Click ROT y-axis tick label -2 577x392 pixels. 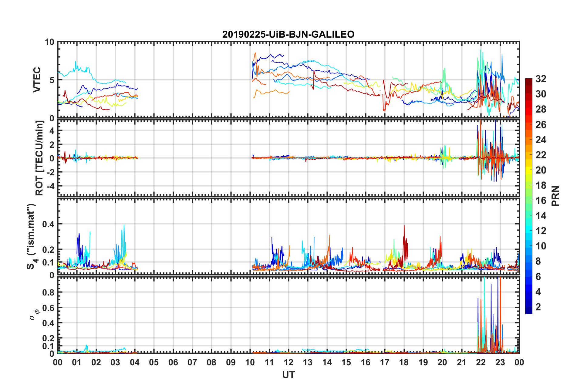coord(50,172)
